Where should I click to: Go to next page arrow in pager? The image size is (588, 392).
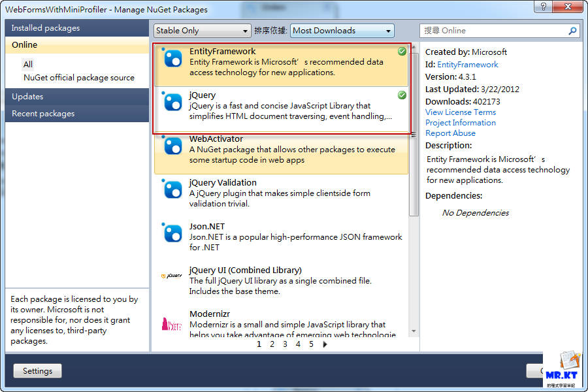[x=325, y=344]
